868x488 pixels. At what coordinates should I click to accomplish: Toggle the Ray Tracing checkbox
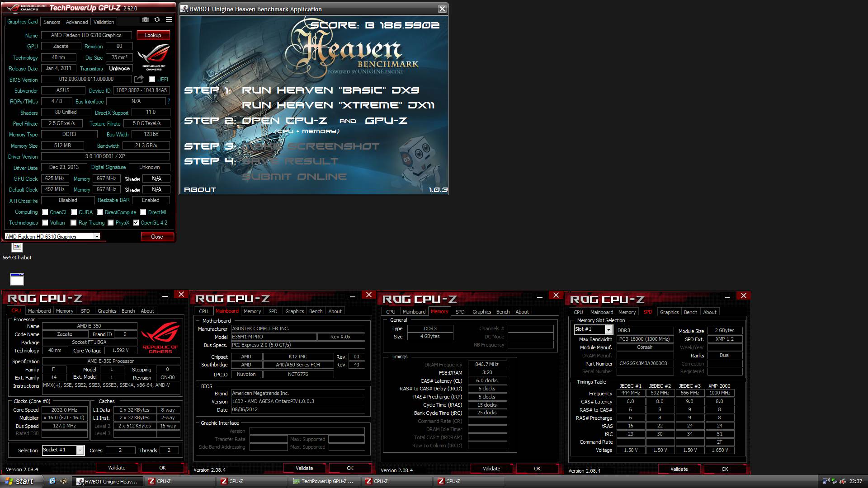pos(74,223)
